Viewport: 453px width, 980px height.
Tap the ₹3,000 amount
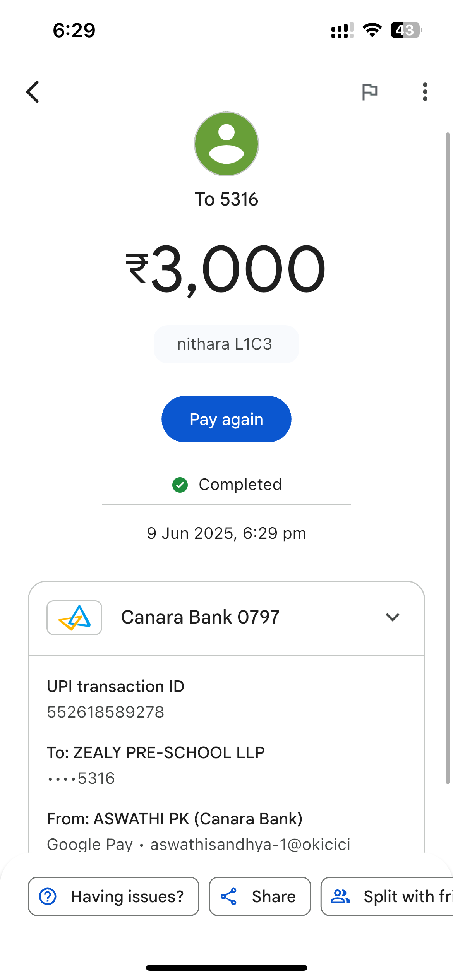coord(226,269)
